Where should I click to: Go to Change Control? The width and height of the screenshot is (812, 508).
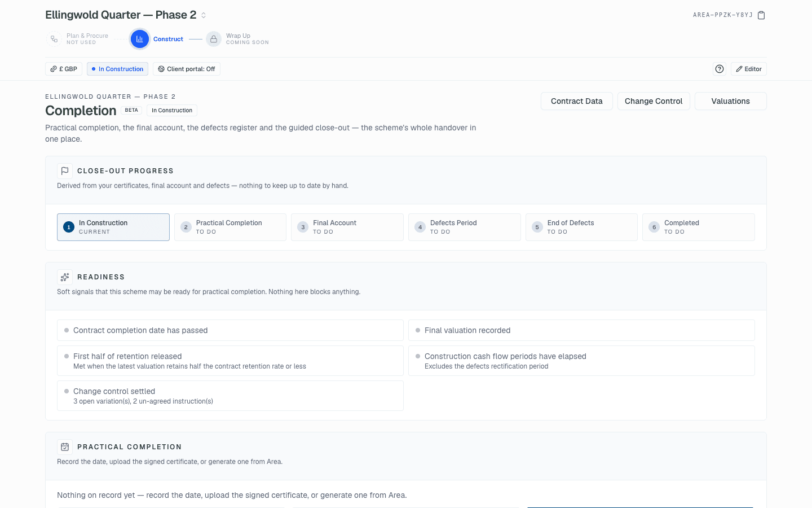point(654,101)
